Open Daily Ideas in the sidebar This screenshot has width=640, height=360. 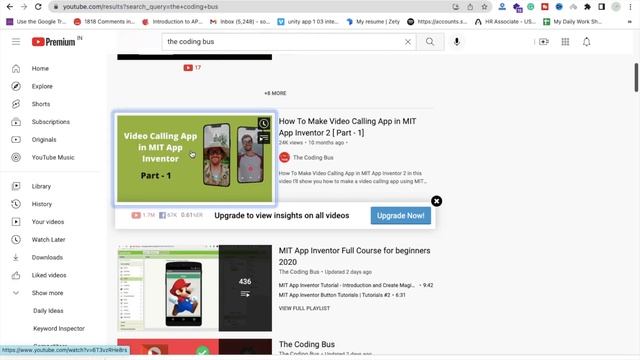pyautogui.click(x=48, y=311)
